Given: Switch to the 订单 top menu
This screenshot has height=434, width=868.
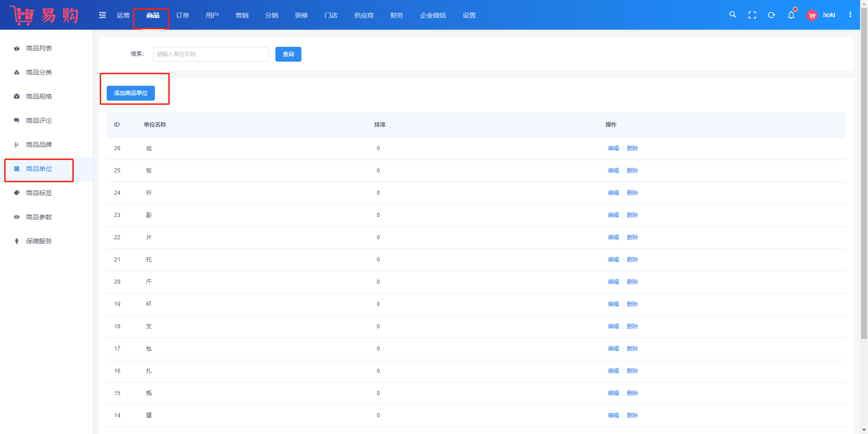Looking at the screenshot, I should point(183,15).
